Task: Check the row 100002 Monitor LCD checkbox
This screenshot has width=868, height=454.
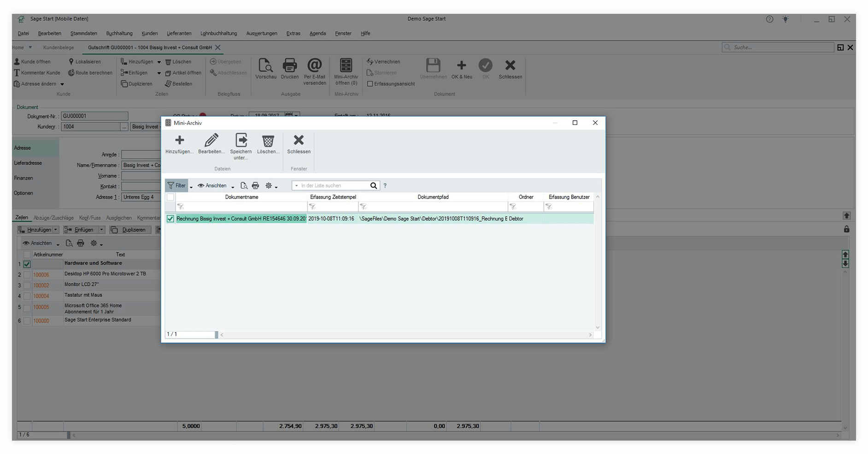Action: point(27,285)
